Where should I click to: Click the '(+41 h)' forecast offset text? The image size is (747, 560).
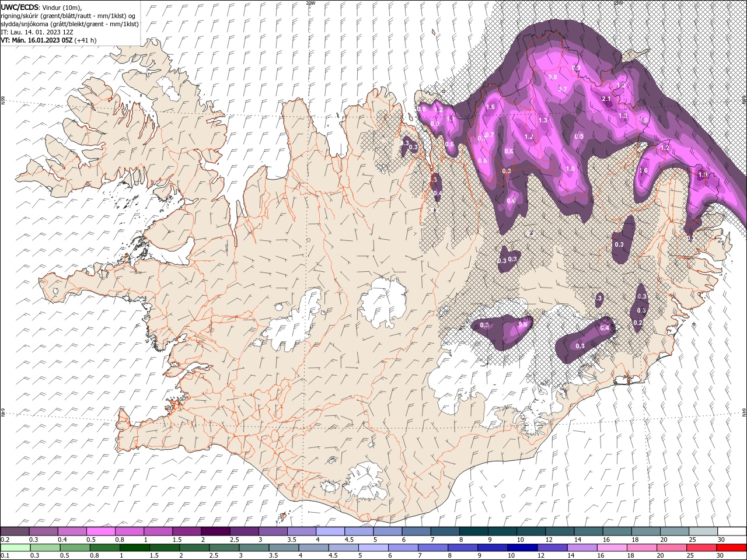coord(85,40)
